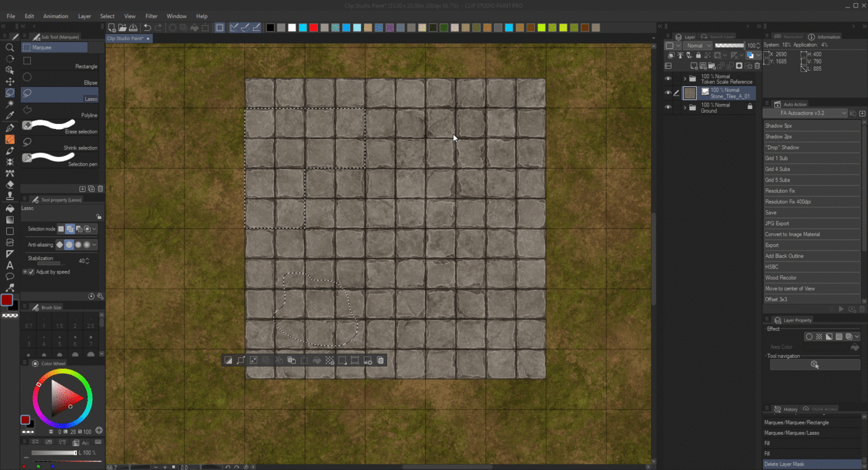868x470 pixels.
Task: Expand Ground layer folder
Action: pyautogui.click(x=684, y=107)
